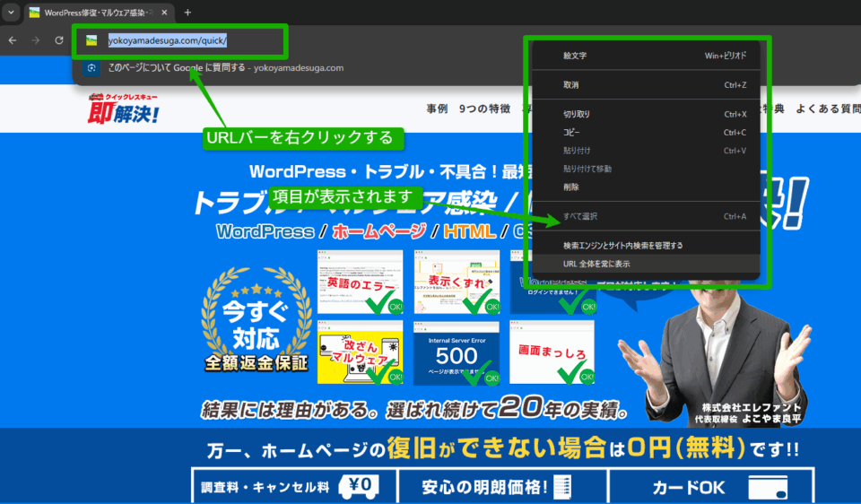Close the WordPress修復 tab
The height and width of the screenshot is (504, 861).
pyautogui.click(x=164, y=12)
